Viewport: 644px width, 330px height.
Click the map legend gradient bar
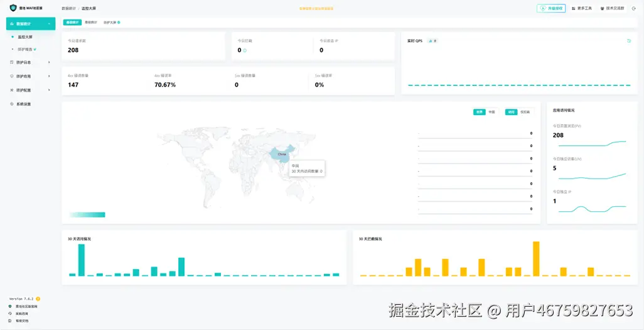(x=87, y=215)
